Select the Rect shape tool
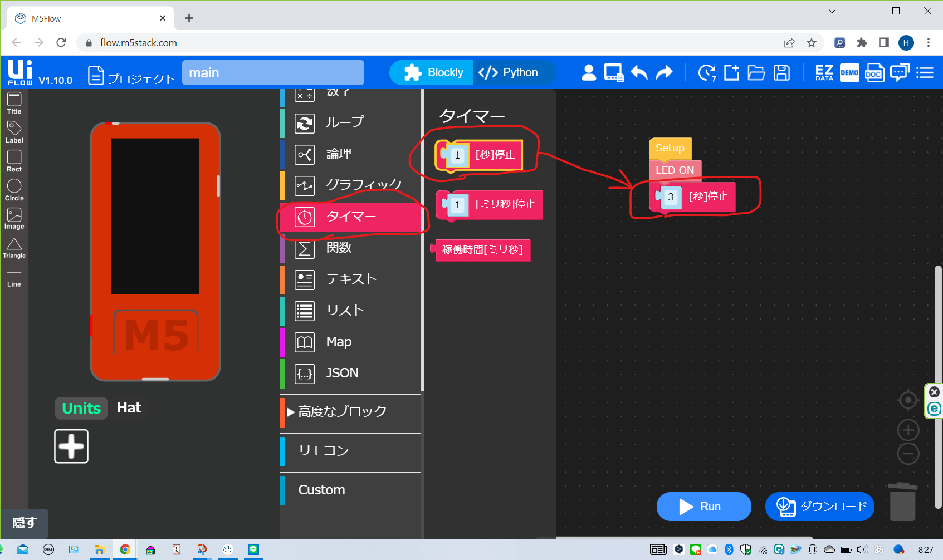Viewport: 943px width, 560px height. [14, 161]
